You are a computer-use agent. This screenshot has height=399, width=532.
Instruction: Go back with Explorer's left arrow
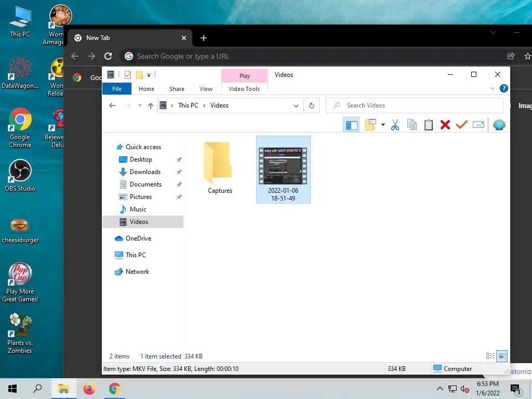pyautogui.click(x=112, y=105)
